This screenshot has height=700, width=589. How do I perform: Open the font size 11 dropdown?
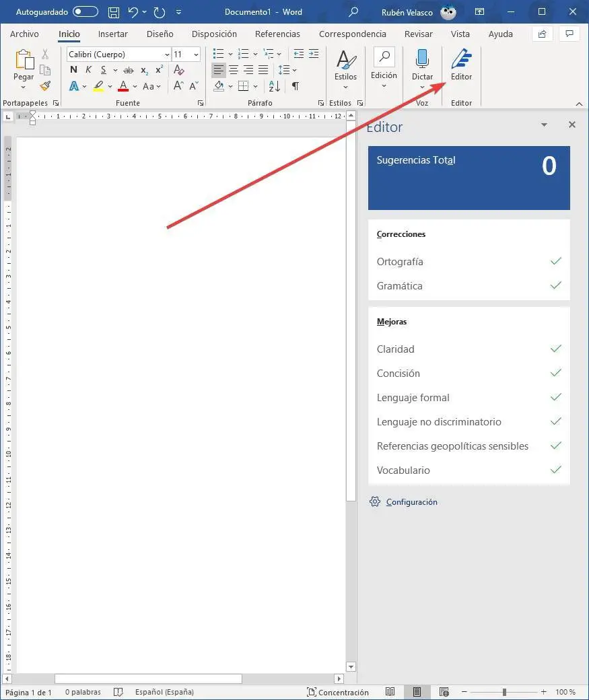coord(196,55)
